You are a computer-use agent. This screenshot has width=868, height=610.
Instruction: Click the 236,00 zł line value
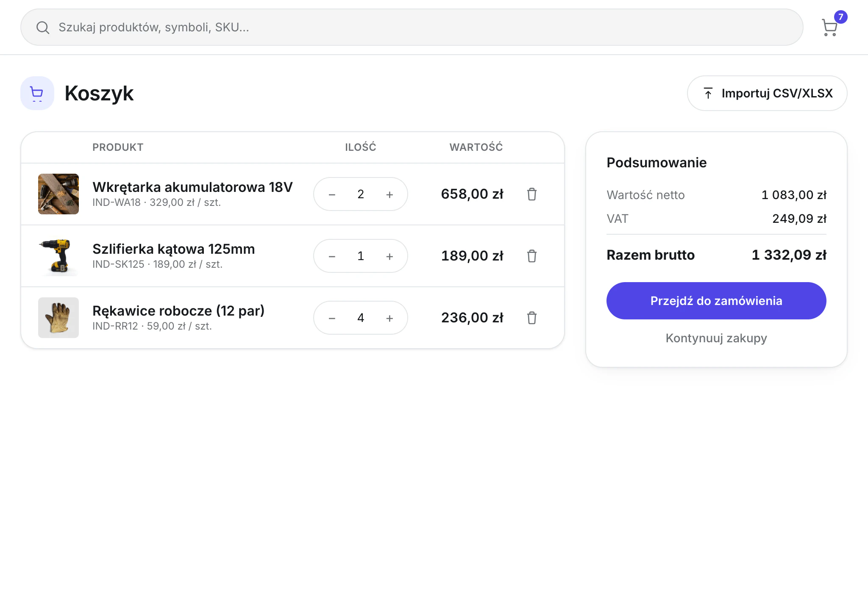click(472, 318)
